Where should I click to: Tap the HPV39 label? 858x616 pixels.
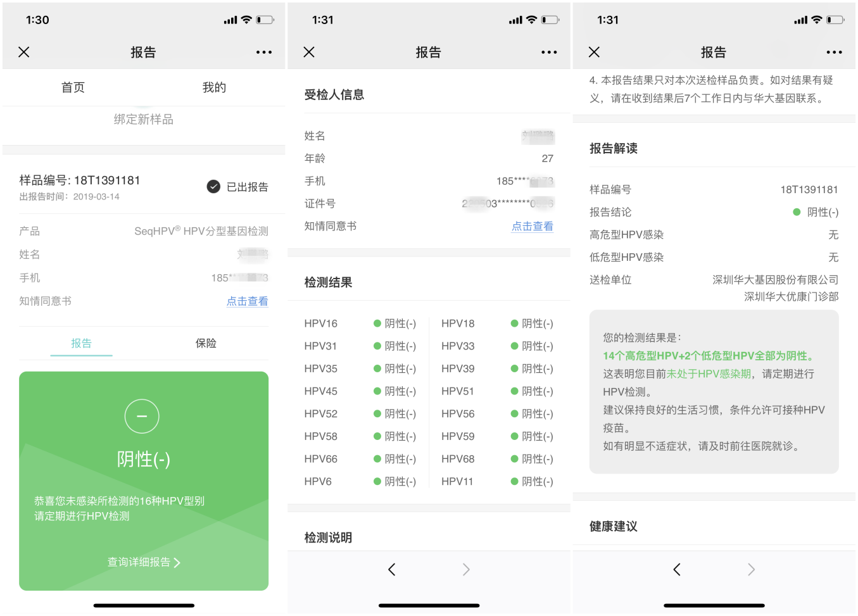[x=458, y=368]
